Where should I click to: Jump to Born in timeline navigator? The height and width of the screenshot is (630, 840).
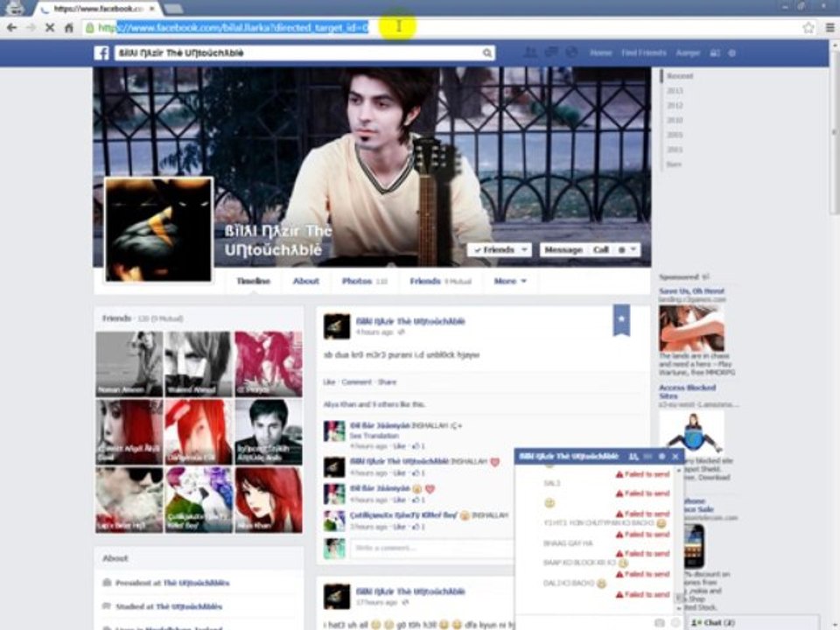[674, 164]
